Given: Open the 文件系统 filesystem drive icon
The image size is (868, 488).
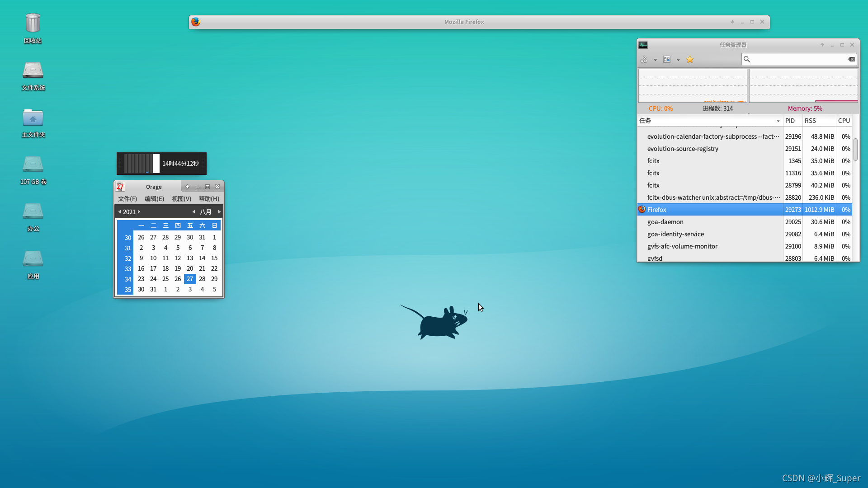Looking at the screenshot, I should (33, 70).
